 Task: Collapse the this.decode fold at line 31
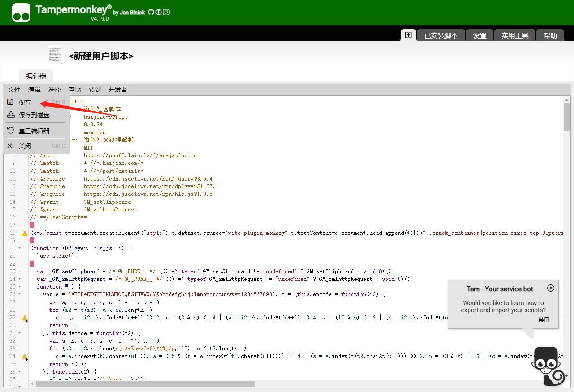[19, 333]
